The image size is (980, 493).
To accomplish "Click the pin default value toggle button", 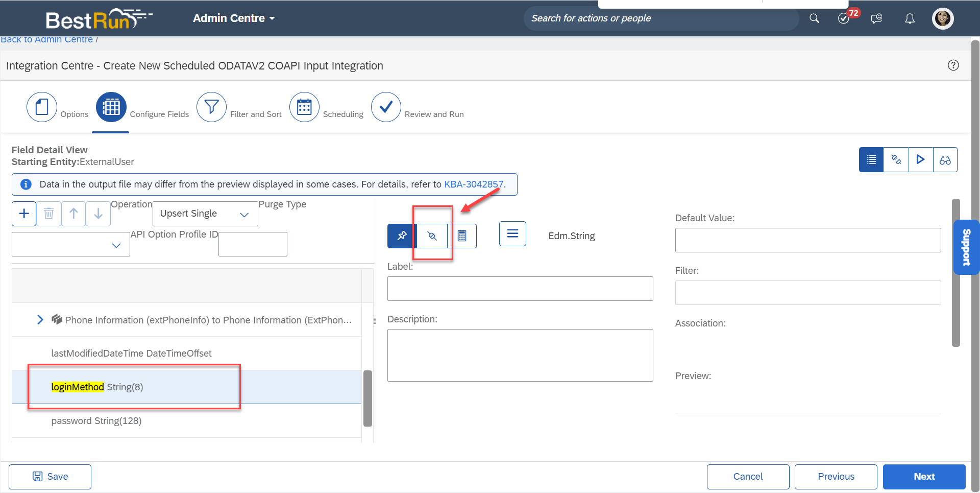I will tap(402, 236).
